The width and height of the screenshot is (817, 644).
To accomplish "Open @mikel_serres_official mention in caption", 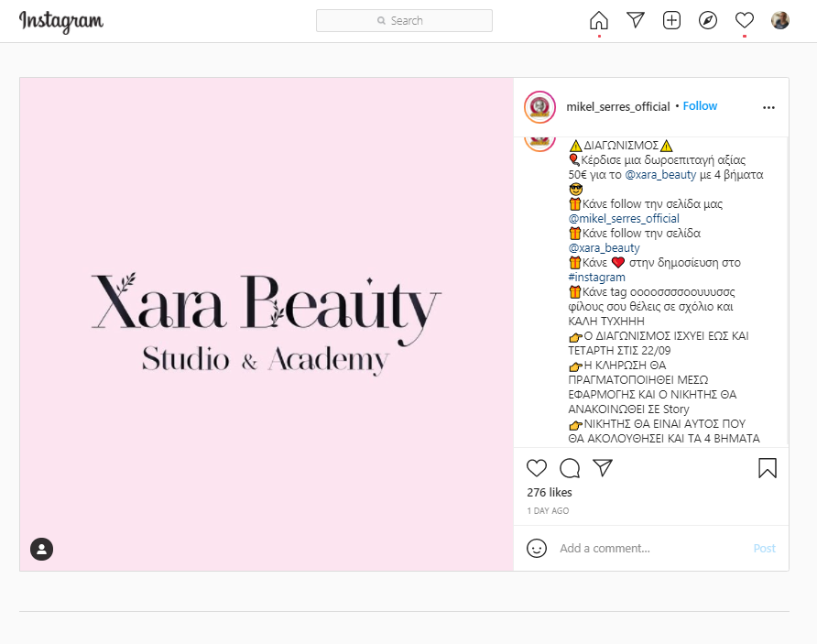I will point(624,218).
